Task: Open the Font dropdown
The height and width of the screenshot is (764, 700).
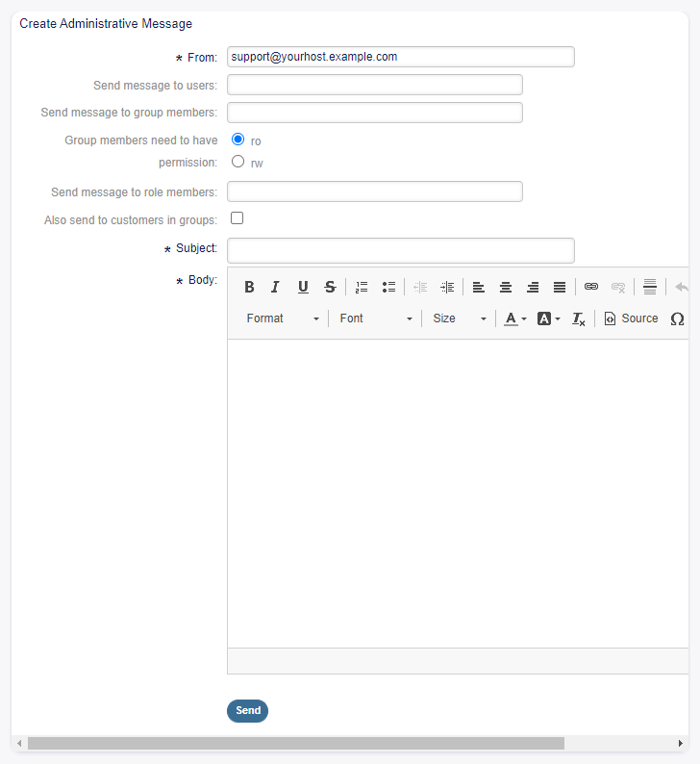Action: tap(376, 318)
